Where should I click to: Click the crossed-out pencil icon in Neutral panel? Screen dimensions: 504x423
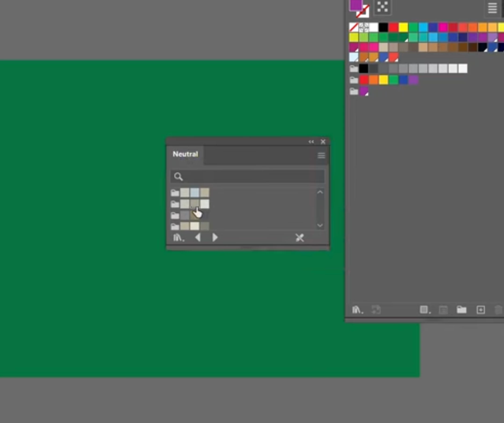tap(300, 237)
